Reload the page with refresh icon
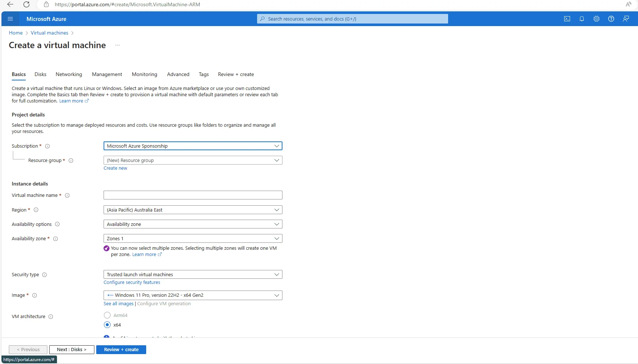Image resolution: width=638 pixels, height=364 pixels. tap(26, 4)
